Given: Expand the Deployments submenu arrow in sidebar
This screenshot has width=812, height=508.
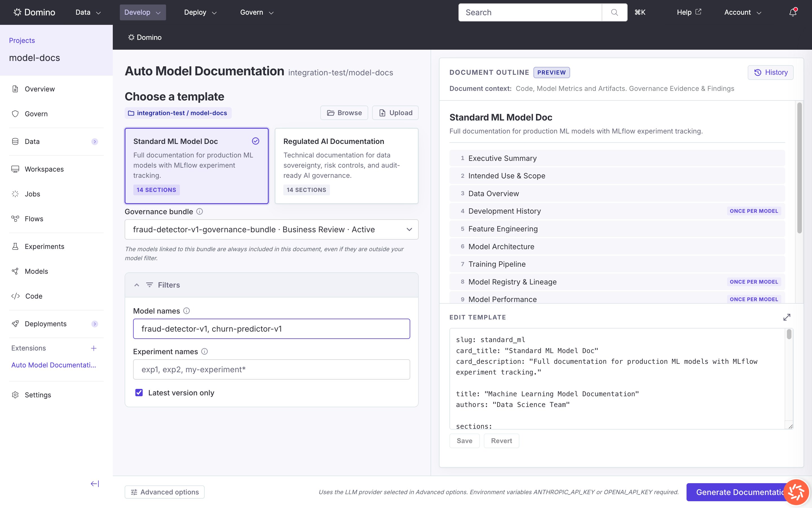Looking at the screenshot, I should [95, 324].
